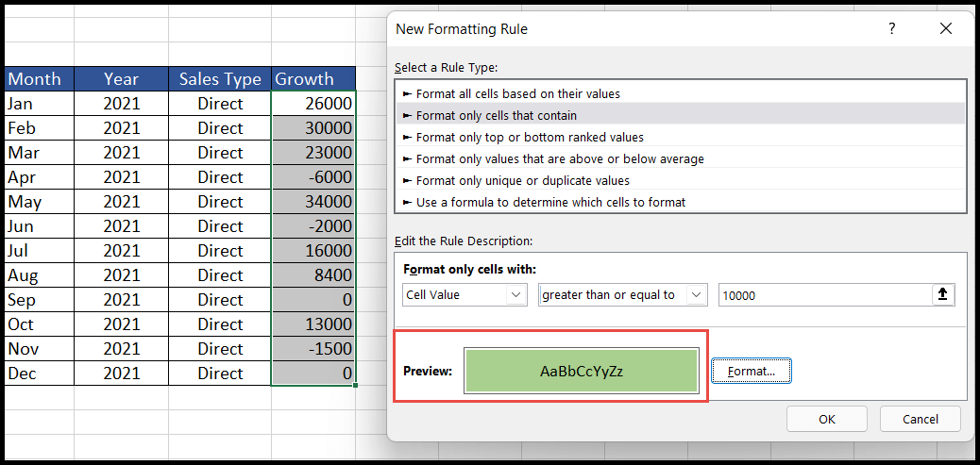Screen dimensions: 980x465
Task: Click the Cancel button
Action: (920, 419)
